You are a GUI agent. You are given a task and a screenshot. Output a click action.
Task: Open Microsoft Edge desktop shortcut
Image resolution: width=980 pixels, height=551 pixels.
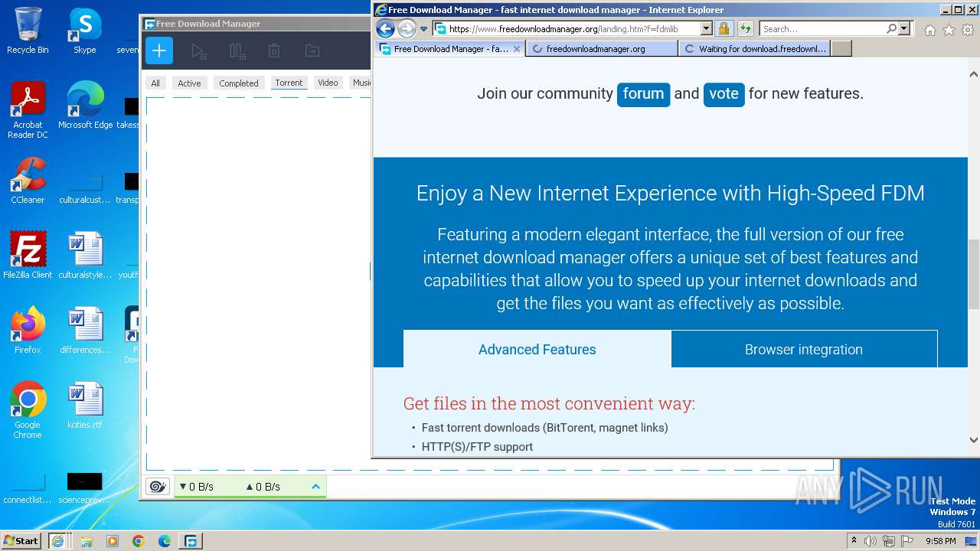[85, 106]
